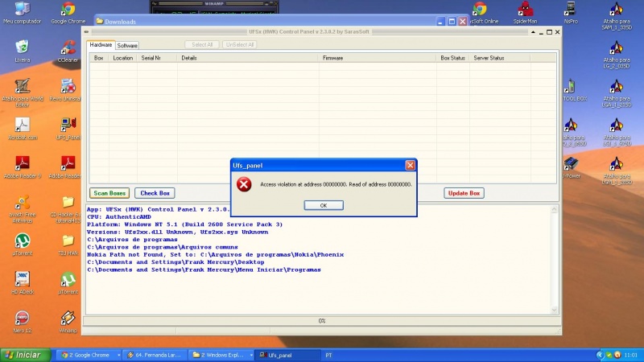
Task: Click the Box Status column header
Action: point(452,58)
